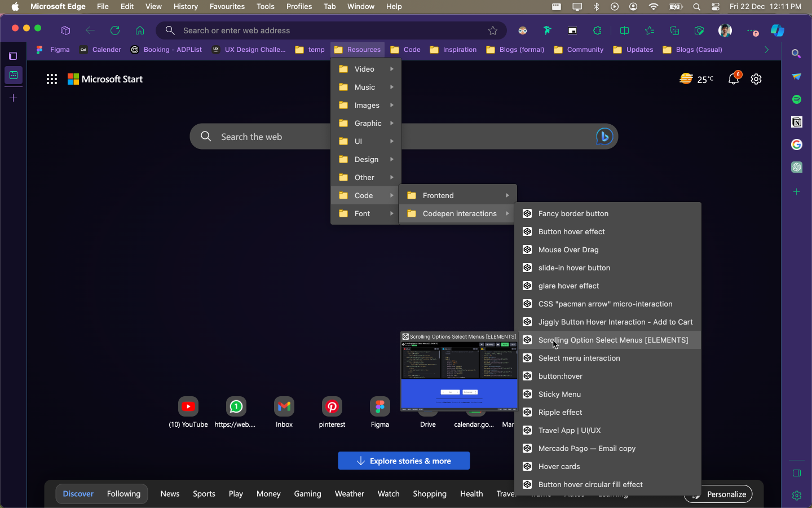Open the Ripple effect bookmark

click(608, 412)
